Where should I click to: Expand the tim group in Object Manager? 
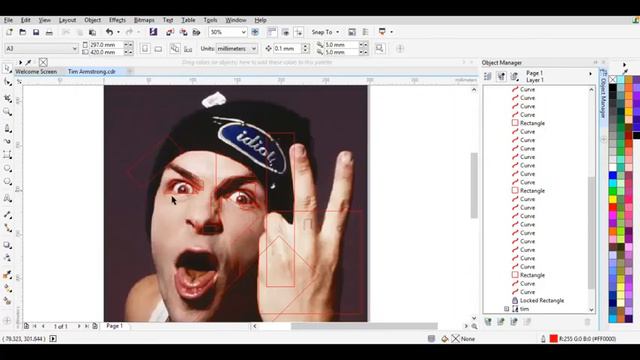[x=507, y=309]
